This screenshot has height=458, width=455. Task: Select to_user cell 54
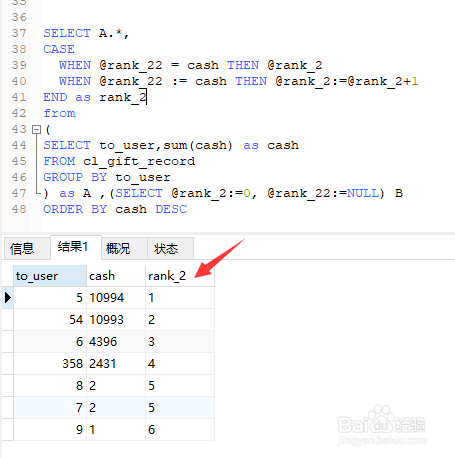click(50, 320)
